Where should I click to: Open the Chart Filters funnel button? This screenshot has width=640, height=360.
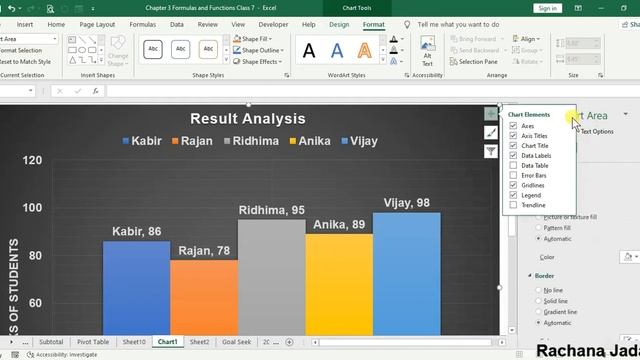point(491,151)
